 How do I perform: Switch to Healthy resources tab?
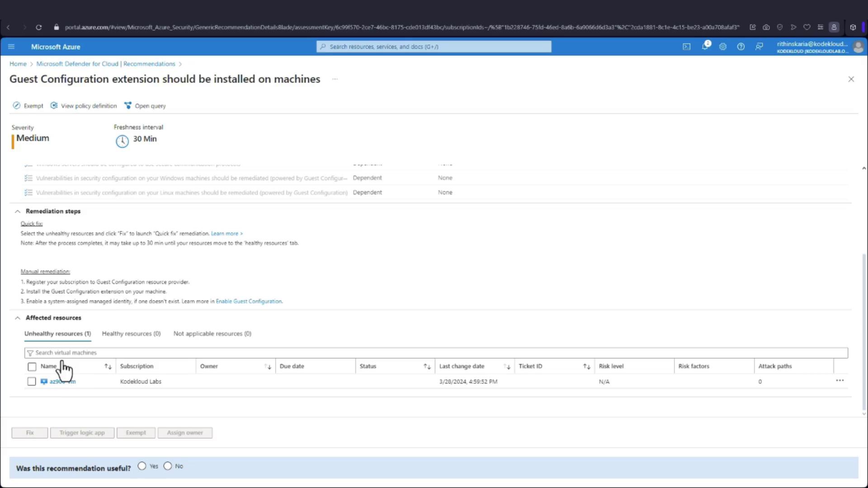point(131,333)
